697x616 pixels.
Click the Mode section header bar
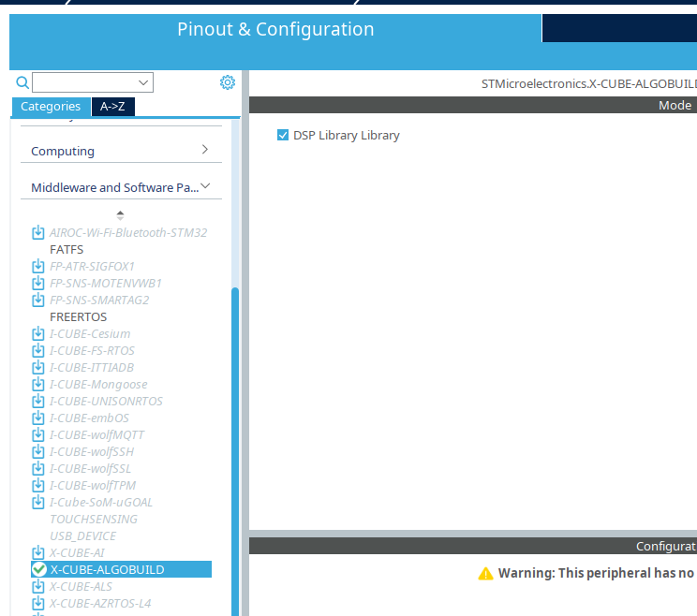(x=473, y=105)
